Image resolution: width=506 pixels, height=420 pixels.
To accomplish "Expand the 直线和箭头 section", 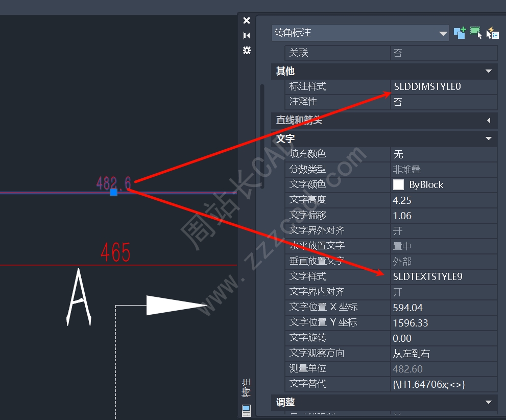I will coord(488,121).
